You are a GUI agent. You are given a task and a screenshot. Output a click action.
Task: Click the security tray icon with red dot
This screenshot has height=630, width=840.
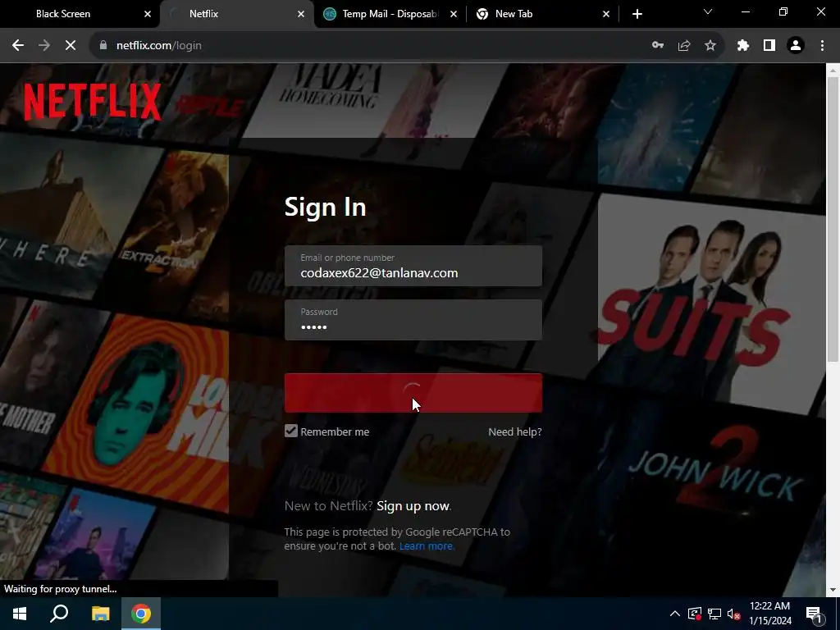point(695,614)
